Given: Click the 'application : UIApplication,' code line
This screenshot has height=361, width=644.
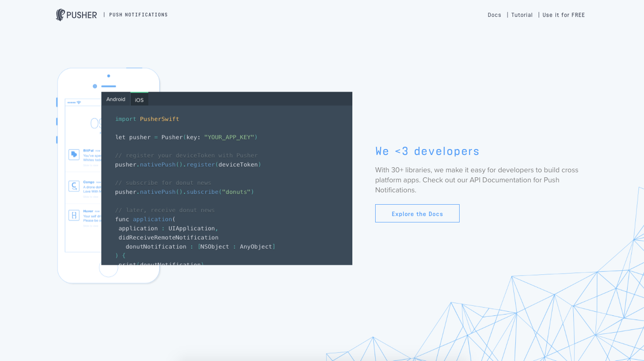Looking at the screenshot, I should [168, 228].
